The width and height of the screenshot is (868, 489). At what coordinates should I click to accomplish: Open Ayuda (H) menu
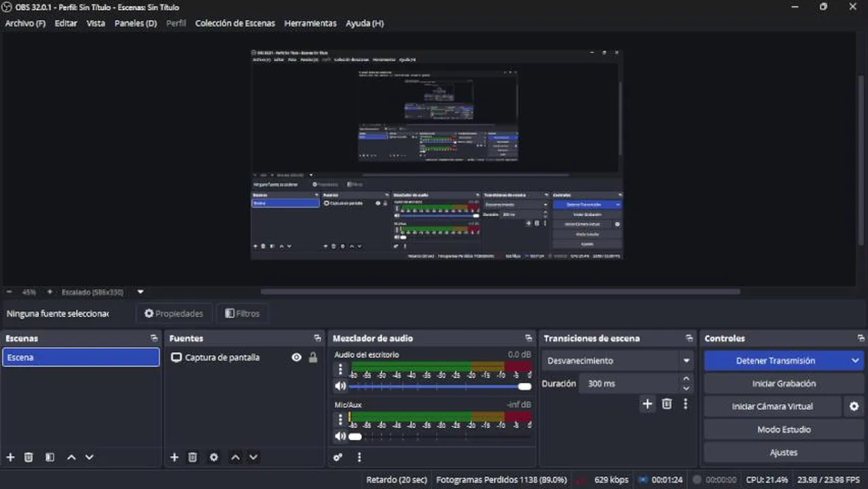365,23
